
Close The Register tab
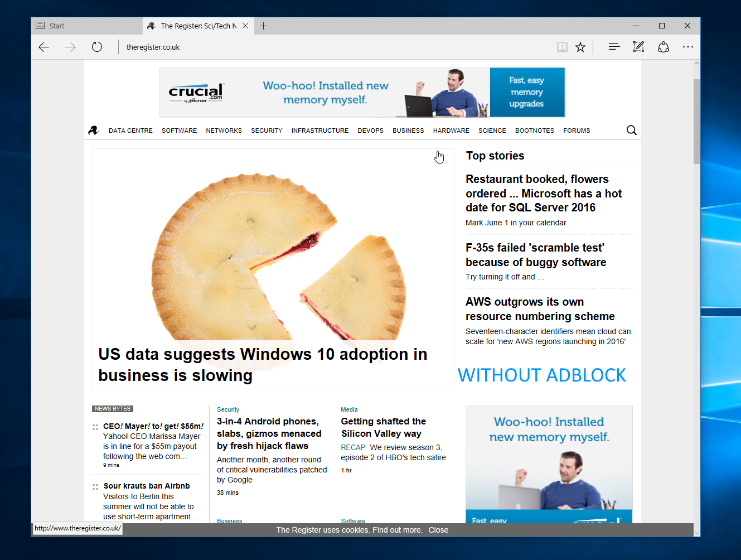point(245,26)
